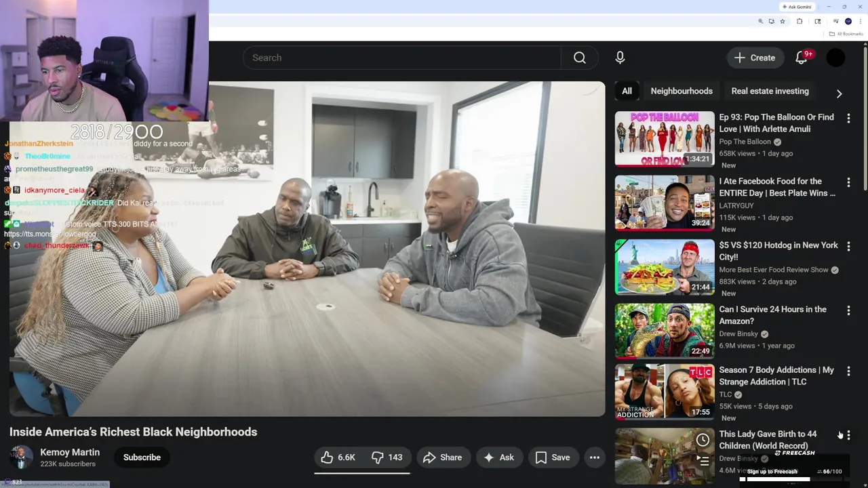Click the Share button

coord(442,457)
